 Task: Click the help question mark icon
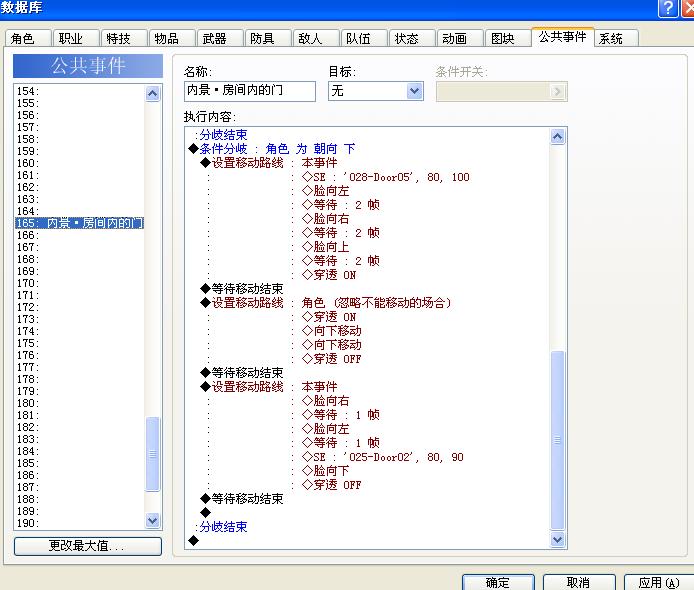pyautogui.click(x=668, y=8)
